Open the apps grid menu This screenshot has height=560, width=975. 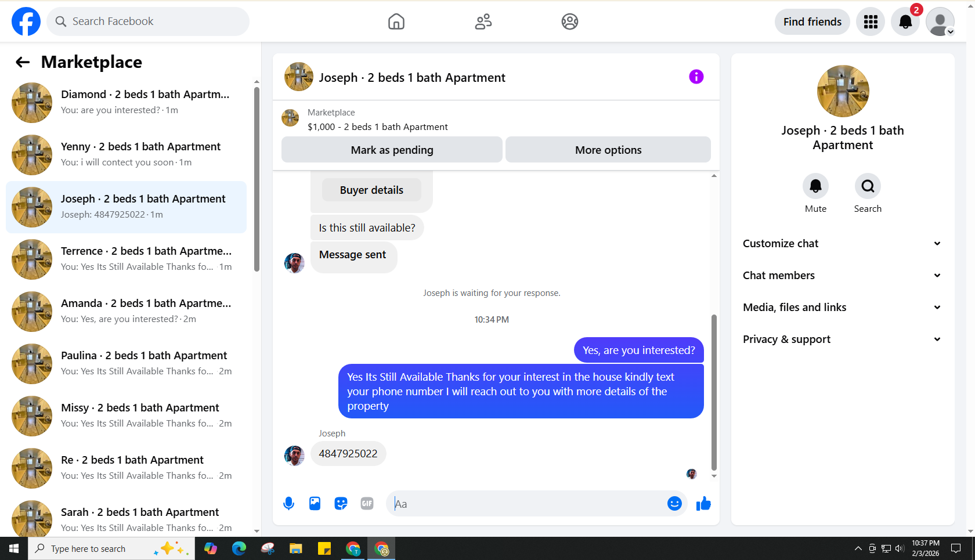point(871,21)
